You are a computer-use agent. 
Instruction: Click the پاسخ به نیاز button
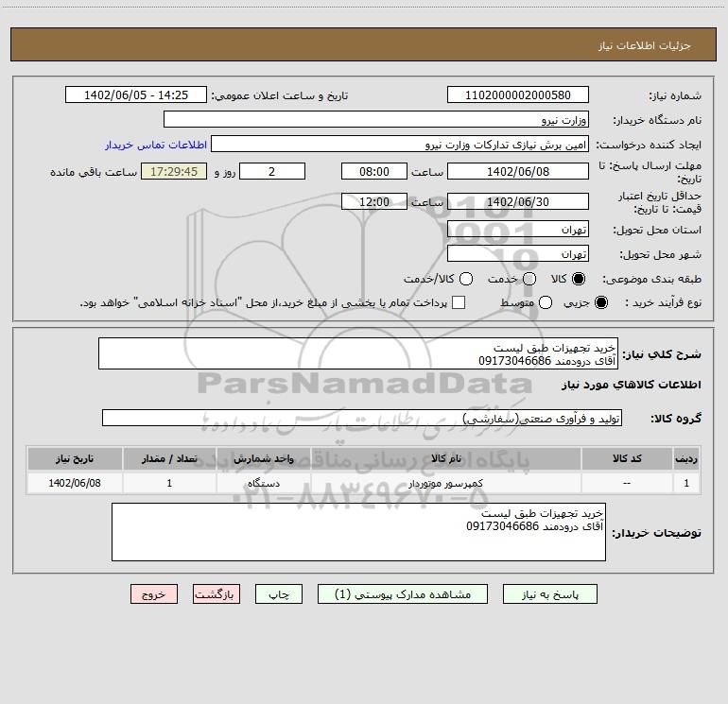(549, 594)
